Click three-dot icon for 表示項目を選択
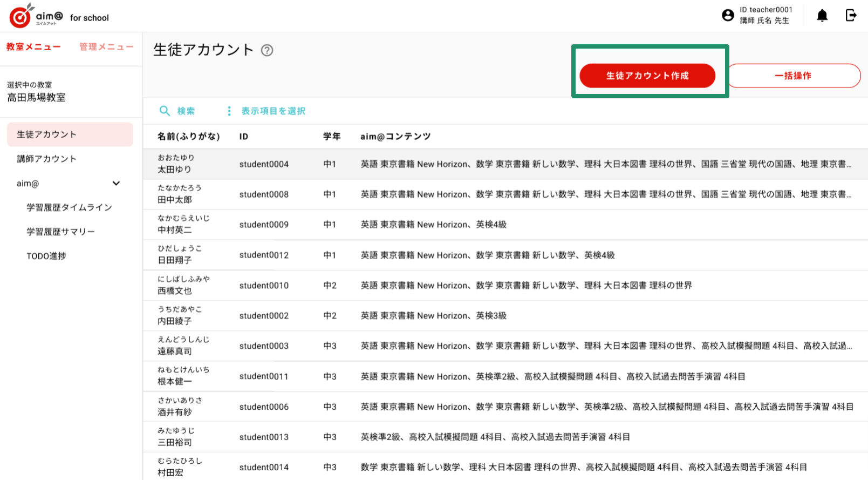This screenshot has width=868, height=480. click(229, 111)
